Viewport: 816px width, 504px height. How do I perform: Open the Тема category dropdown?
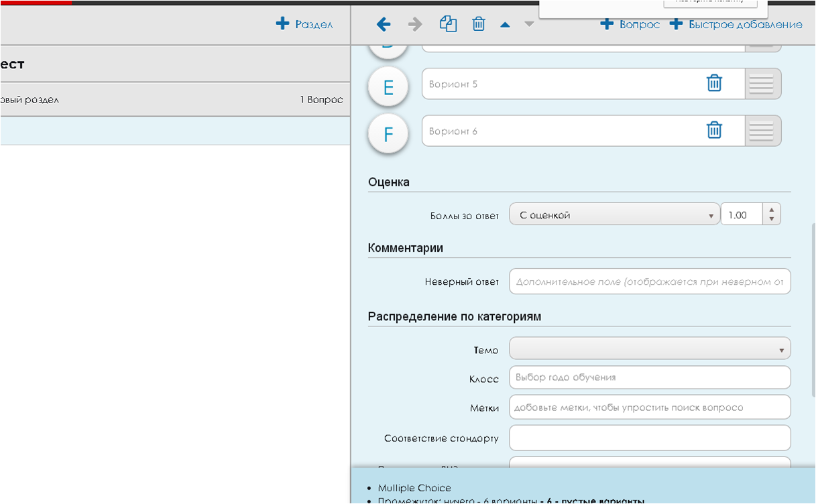pyautogui.click(x=648, y=348)
